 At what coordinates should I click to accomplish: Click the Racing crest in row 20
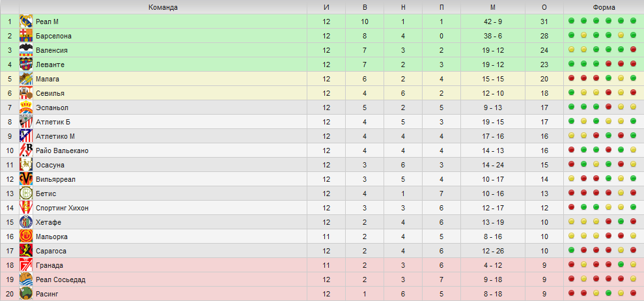coord(26,294)
